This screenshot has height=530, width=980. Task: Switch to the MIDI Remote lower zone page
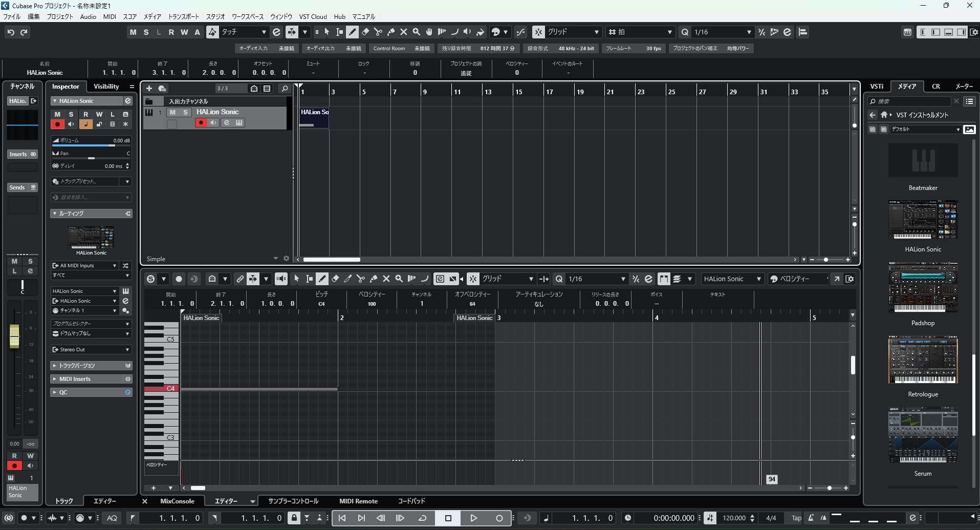pyautogui.click(x=358, y=501)
